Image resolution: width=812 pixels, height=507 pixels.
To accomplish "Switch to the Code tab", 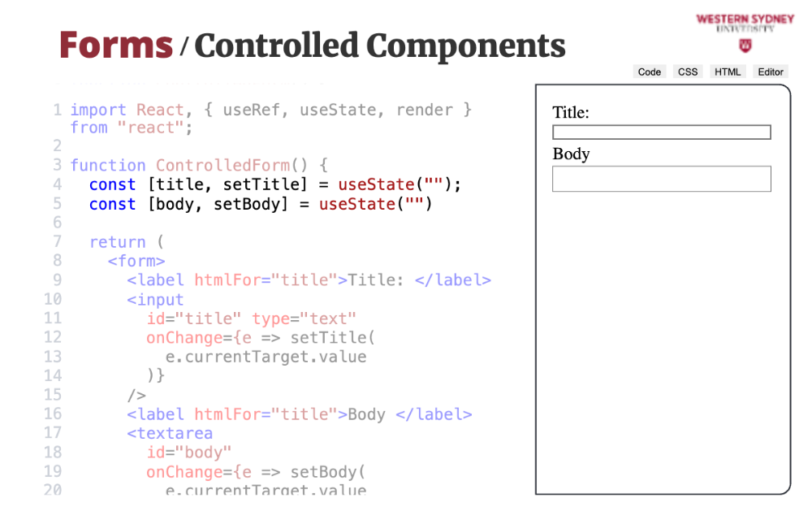I will [x=649, y=71].
